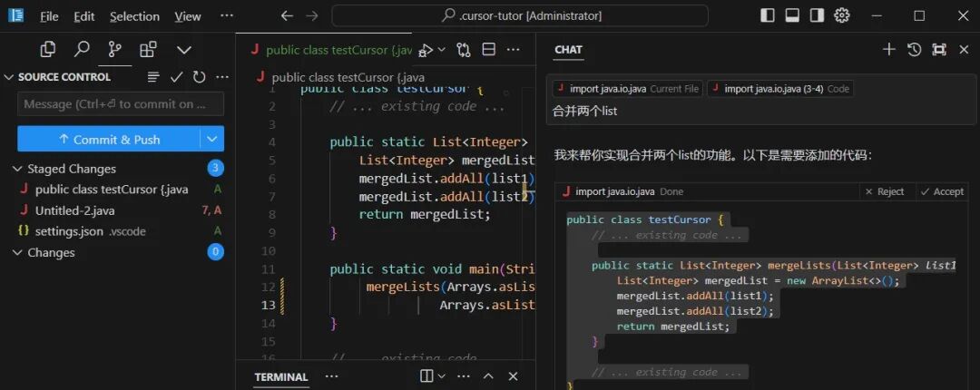The height and width of the screenshot is (390, 980).
Task: Select the TERMINAL panel tab
Action: click(280, 377)
